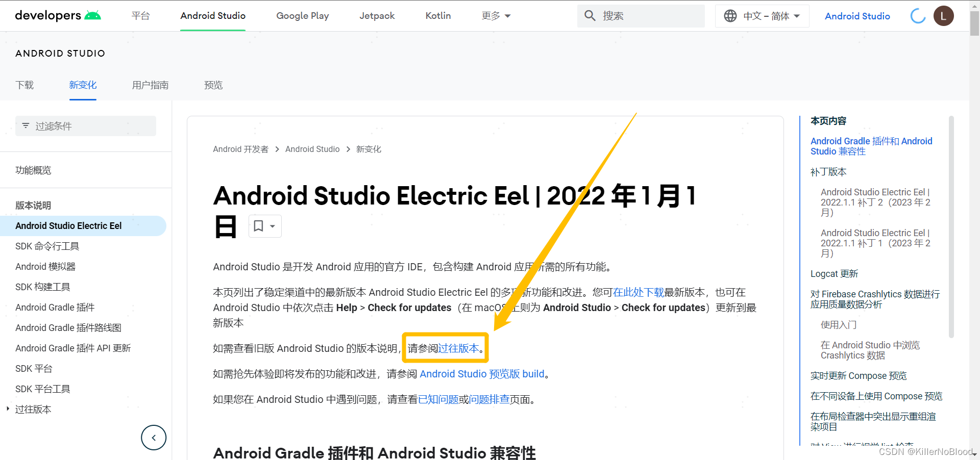Jump to Firebase Crashlytics 应用质量数据分析 entry
Screen dimensions: 980x460
point(875,299)
